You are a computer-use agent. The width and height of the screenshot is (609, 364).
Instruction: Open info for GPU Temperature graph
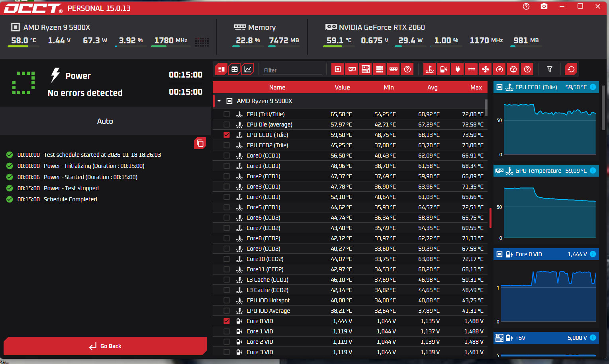(593, 171)
